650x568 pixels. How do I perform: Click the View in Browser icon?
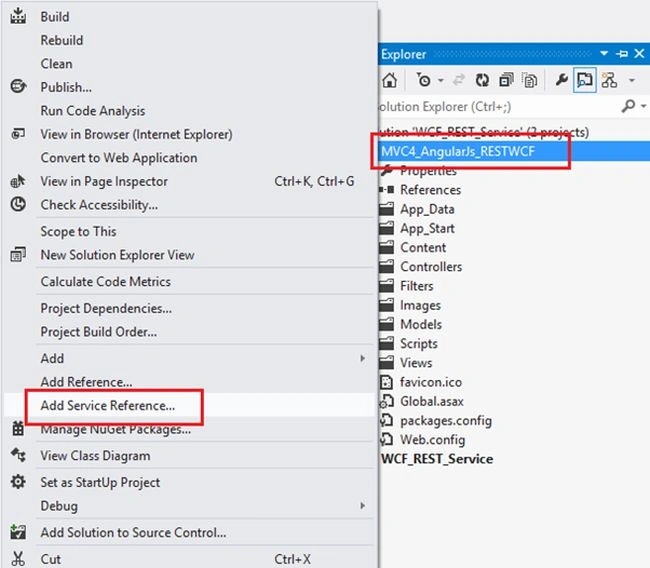click(18, 134)
